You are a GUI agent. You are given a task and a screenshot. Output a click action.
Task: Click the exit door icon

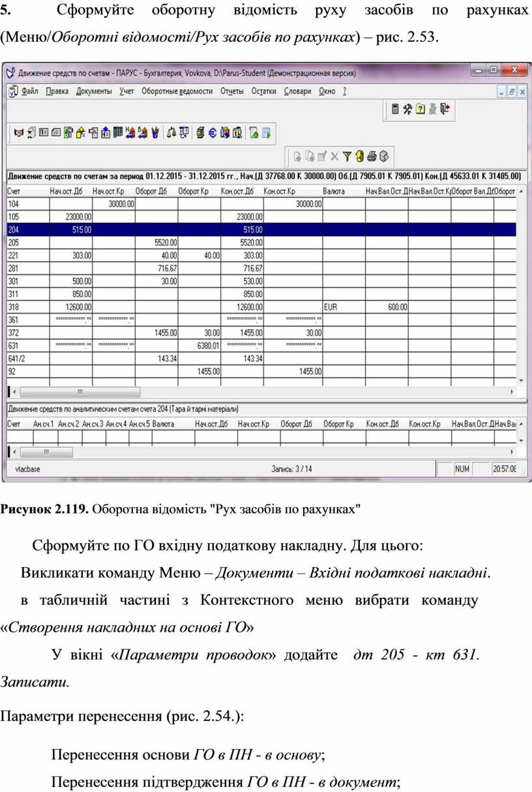click(x=445, y=110)
